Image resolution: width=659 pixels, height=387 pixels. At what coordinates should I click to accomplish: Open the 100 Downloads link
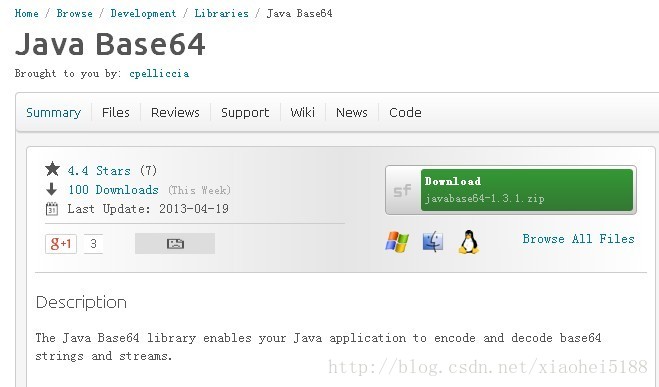click(113, 190)
